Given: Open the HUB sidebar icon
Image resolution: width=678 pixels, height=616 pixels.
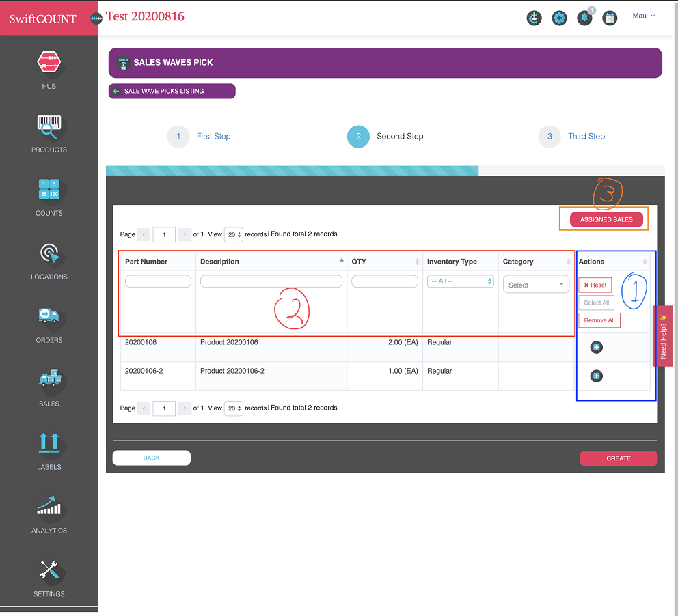Looking at the screenshot, I should click(x=49, y=62).
